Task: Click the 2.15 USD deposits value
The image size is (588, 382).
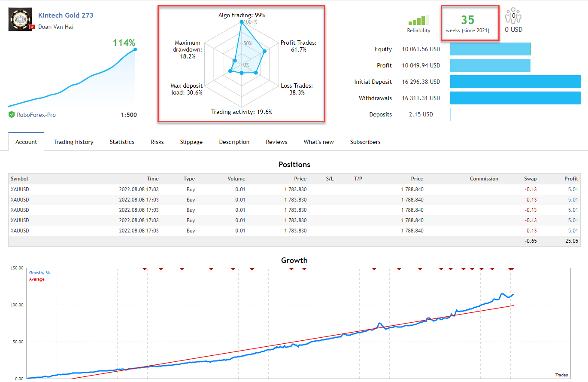Action: pyautogui.click(x=421, y=114)
